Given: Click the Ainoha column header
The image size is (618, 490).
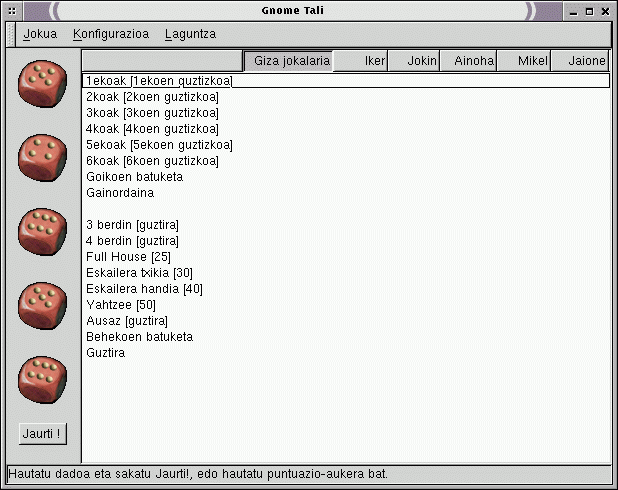Looking at the screenshot, I should pyautogui.click(x=468, y=61).
